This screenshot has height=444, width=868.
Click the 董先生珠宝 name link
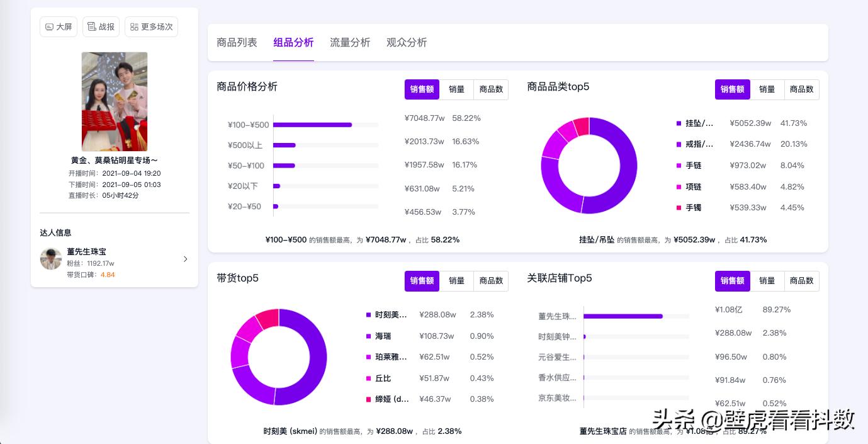[x=87, y=251]
